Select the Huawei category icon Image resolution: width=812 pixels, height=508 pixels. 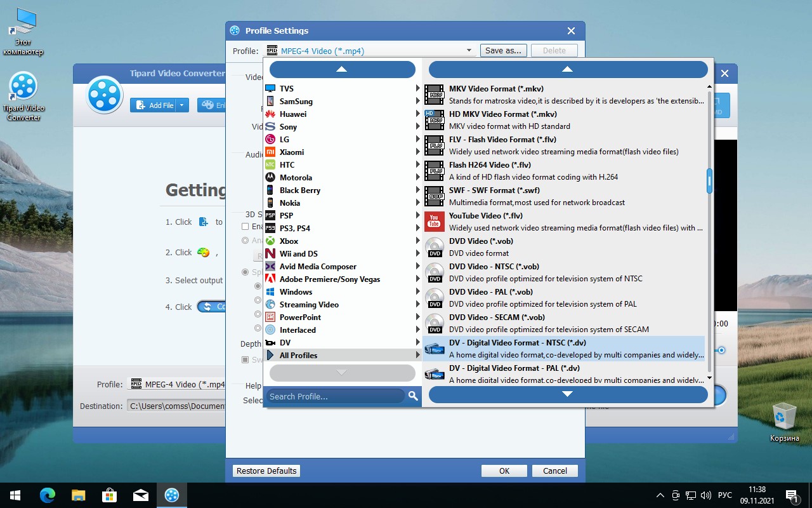(270, 114)
